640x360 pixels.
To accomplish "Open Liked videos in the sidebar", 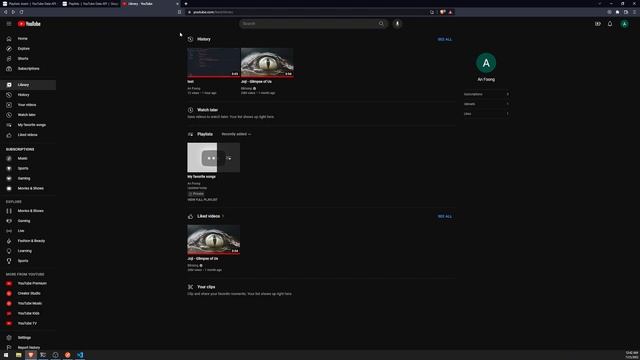I will (x=28, y=135).
